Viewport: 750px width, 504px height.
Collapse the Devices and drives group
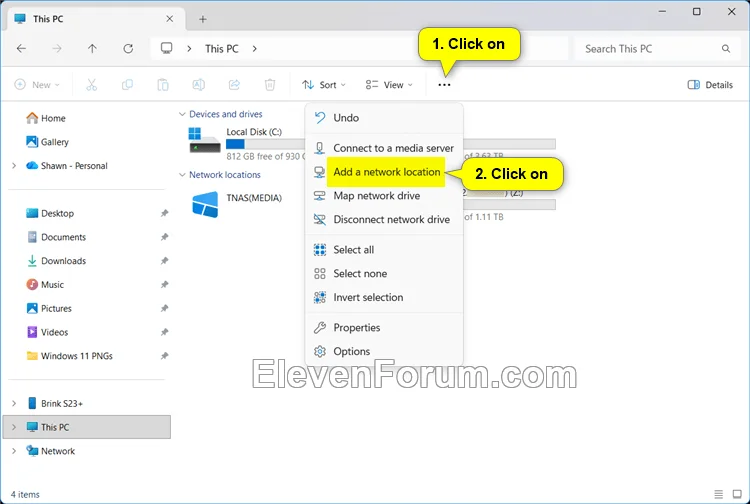click(182, 114)
